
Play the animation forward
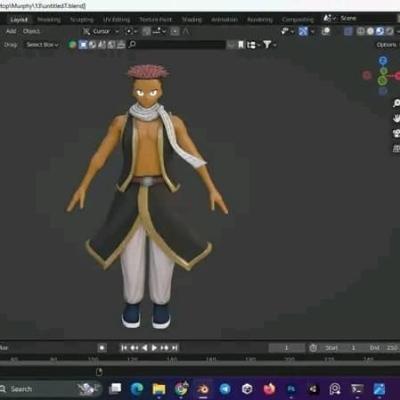point(154,348)
